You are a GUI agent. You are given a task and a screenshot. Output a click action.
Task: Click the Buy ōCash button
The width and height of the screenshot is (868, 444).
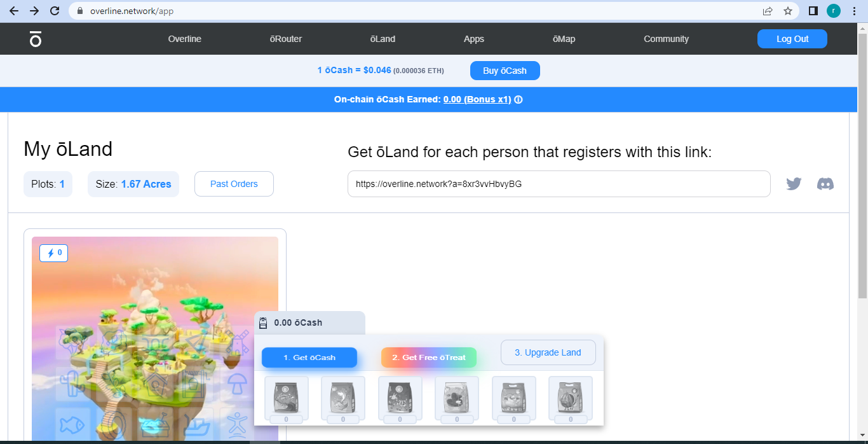pos(505,71)
